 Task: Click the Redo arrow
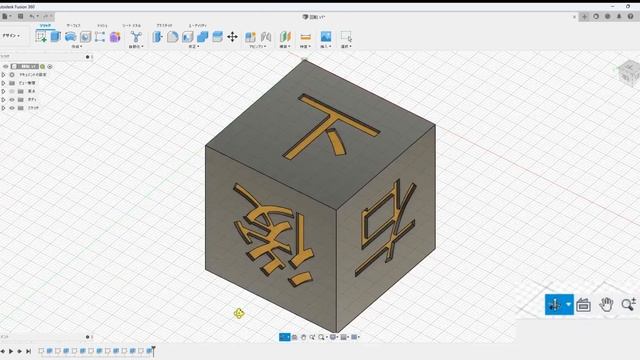click(x=45, y=16)
